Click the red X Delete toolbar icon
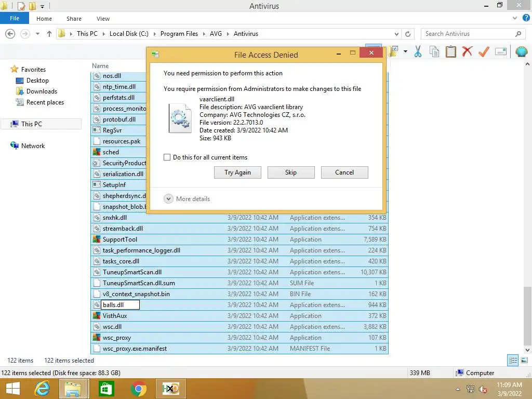 (x=467, y=52)
